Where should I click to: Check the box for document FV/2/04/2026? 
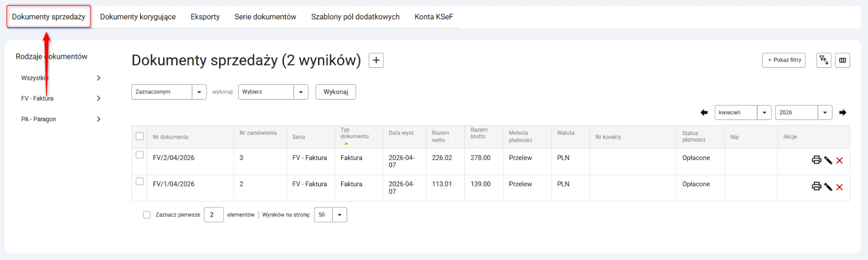pyautogui.click(x=139, y=155)
